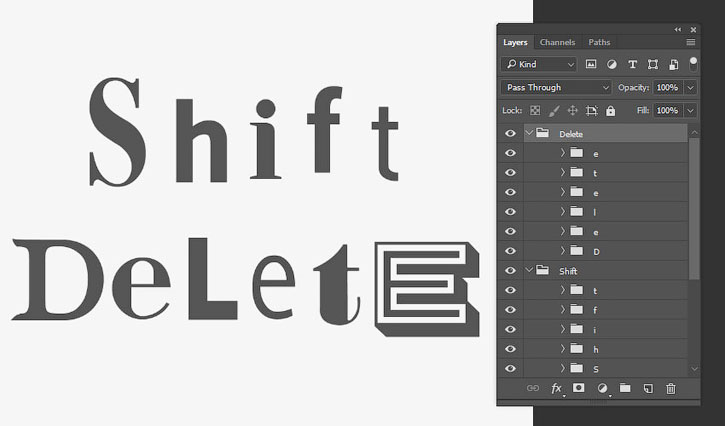Collapse the Shift group chevron

tap(529, 270)
